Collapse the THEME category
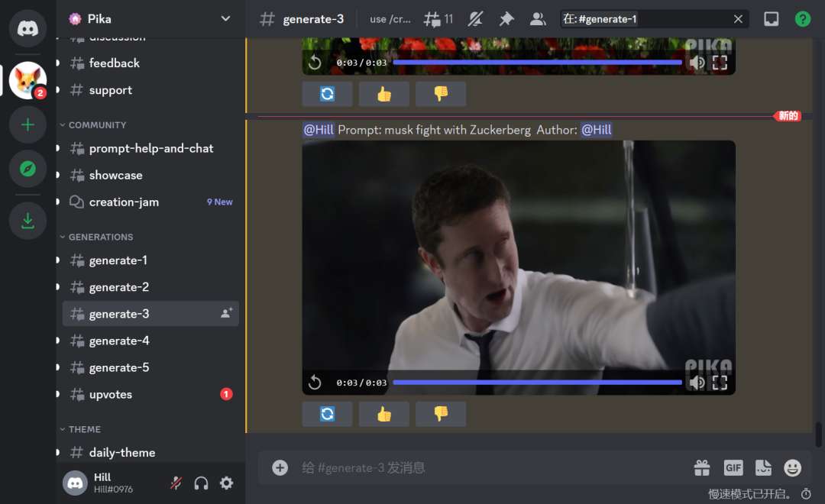 (x=80, y=429)
